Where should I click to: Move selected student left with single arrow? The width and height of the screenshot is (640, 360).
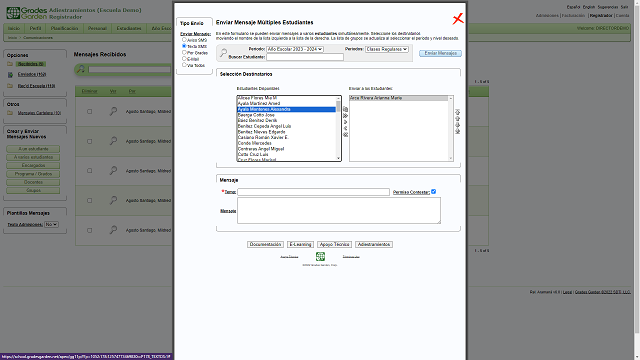click(346, 128)
